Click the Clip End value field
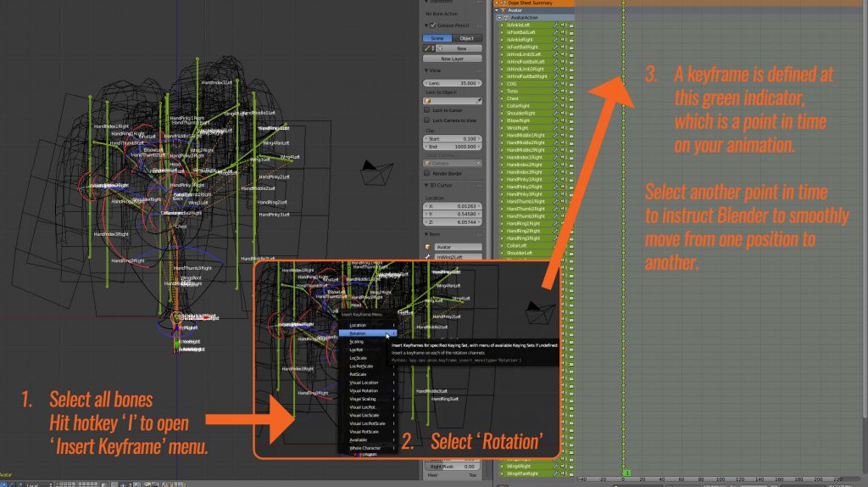Image resolution: width=868 pixels, height=487 pixels. click(453, 147)
